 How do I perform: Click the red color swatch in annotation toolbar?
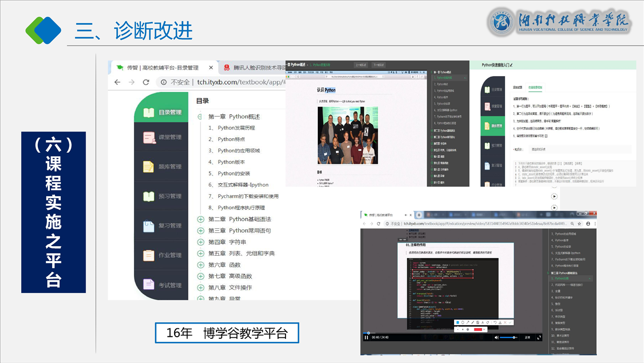pos(478,329)
